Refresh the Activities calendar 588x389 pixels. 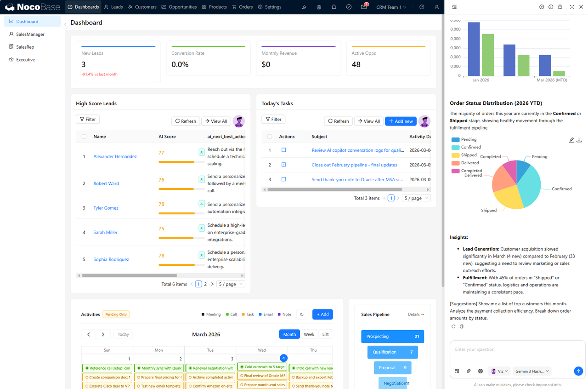click(x=302, y=315)
